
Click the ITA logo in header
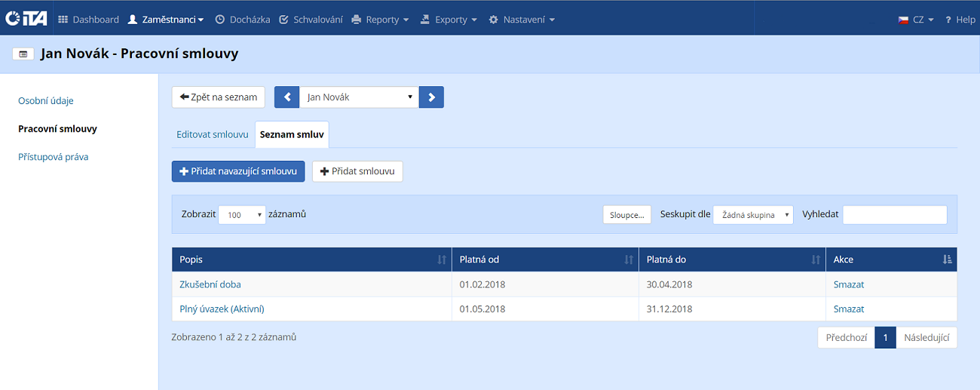(26, 19)
